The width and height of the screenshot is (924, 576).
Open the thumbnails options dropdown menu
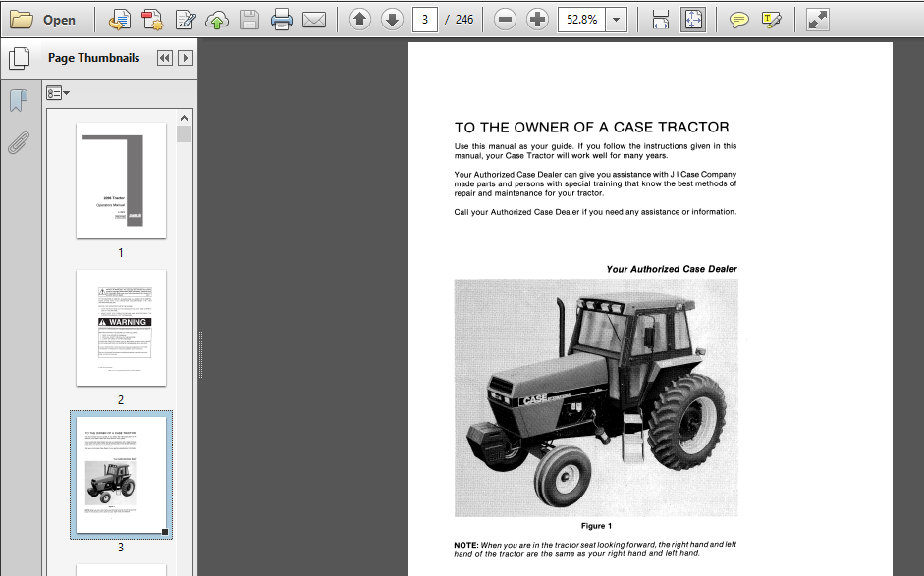coord(58,93)
